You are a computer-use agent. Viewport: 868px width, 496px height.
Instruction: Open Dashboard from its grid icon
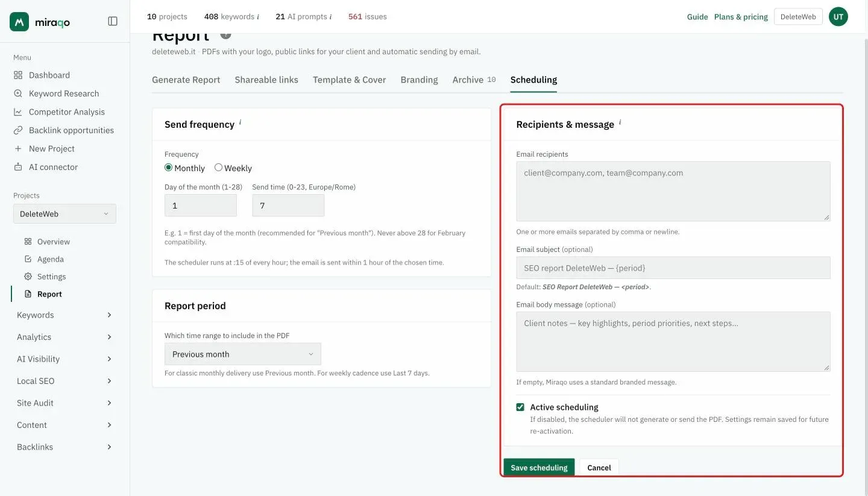(x=18, y=75)
